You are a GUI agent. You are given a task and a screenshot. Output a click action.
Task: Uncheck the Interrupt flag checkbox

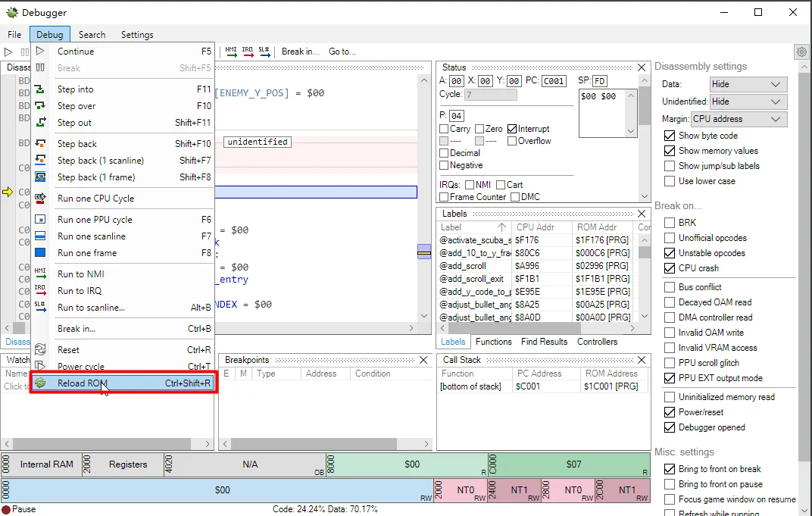coord(512,129)
